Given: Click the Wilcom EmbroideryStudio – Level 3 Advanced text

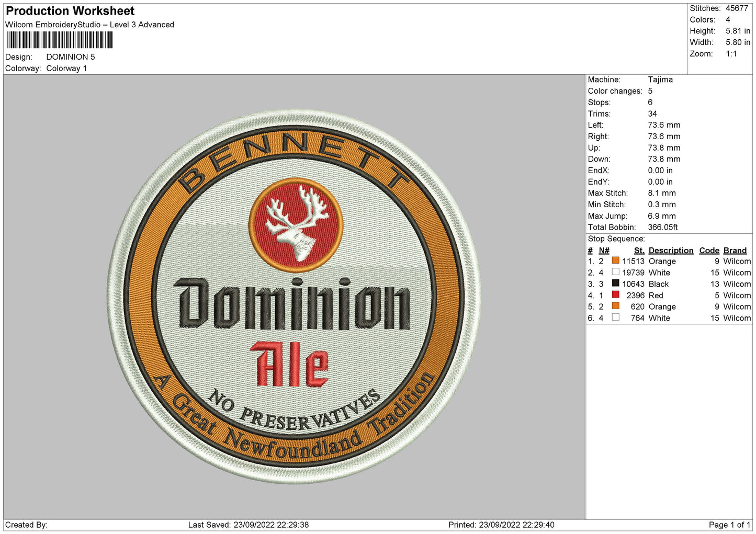Looking at the screenshot, I should point(89,25).
